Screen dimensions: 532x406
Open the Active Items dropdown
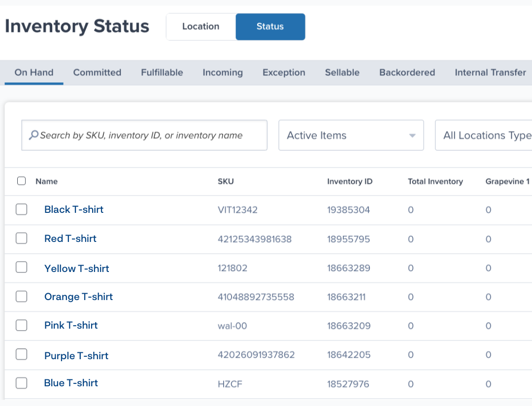[351, 135]
